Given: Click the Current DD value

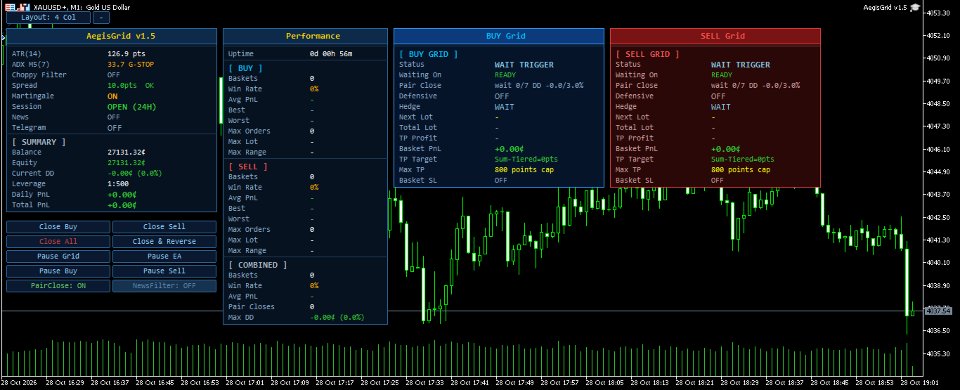Looking at the screenshot, I should point(134,173).
